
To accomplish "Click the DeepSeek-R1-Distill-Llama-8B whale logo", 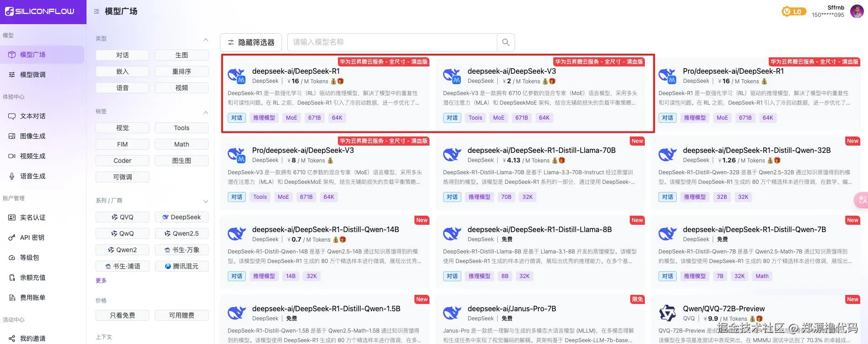I will click(452, 234).
